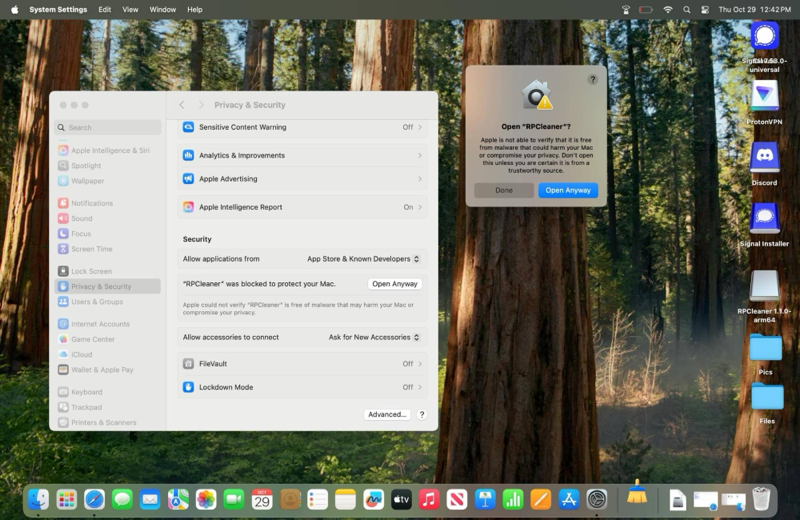Image resolution: width=800 pixels, height=520 pixels.
Task: Click the help question mark in RPCleaner dialog
Action: click(592, 80)
